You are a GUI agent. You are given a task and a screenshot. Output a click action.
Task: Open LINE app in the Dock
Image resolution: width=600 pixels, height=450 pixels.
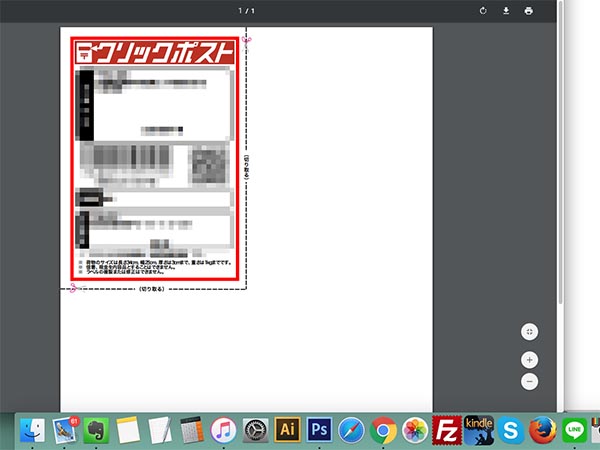tap(574, 430)
